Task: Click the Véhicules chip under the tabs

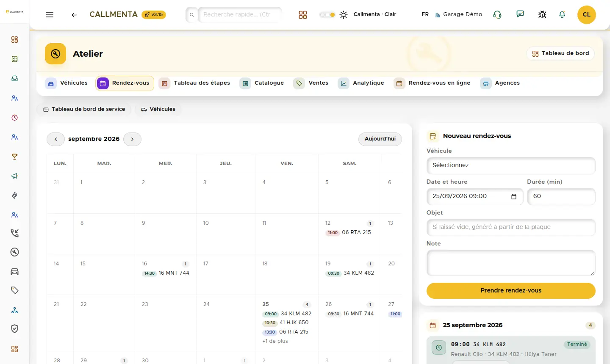Action: 158,109
